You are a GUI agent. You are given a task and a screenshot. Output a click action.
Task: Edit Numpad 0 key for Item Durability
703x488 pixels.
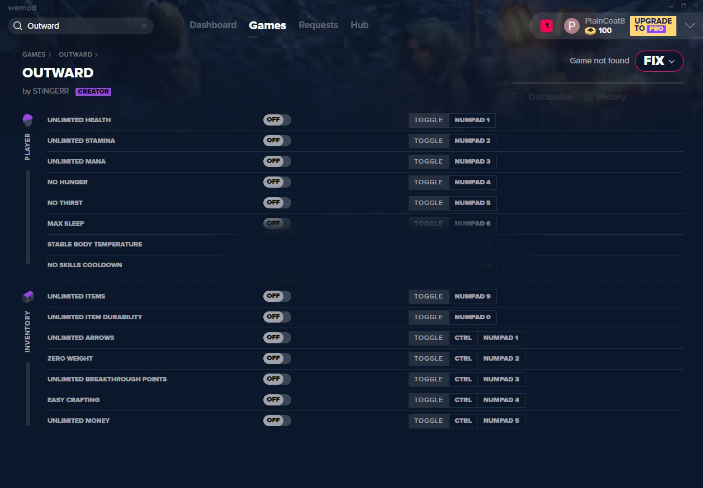[x=472, y=317]
